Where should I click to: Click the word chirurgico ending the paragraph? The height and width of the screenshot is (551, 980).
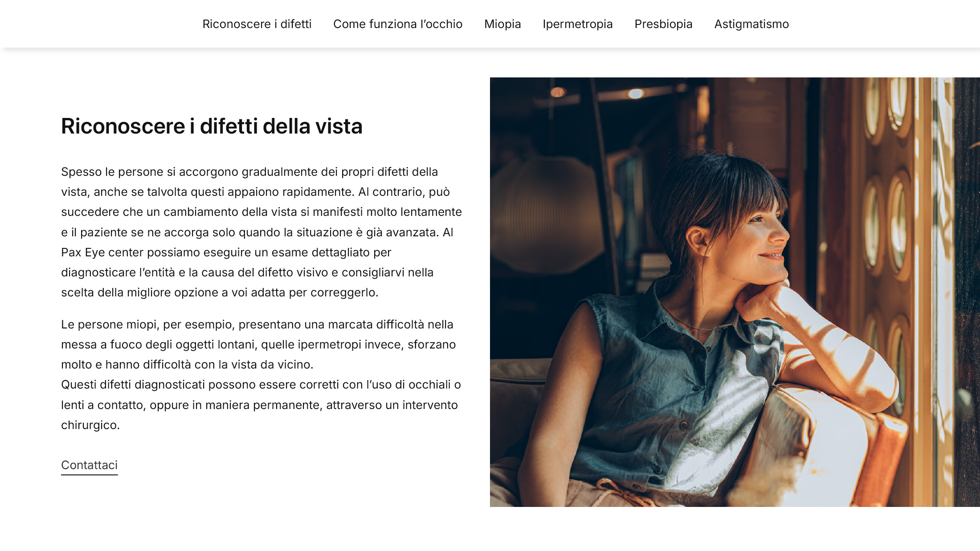(x=90, y=425)
